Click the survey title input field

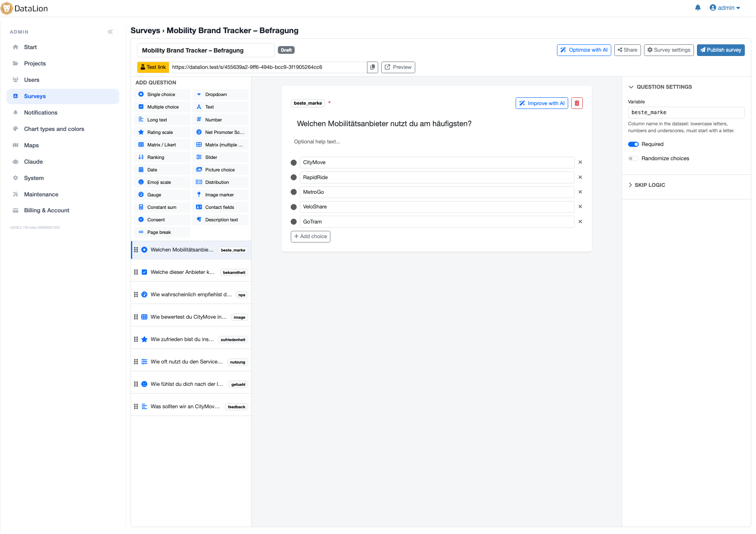[x=206, y=50]
